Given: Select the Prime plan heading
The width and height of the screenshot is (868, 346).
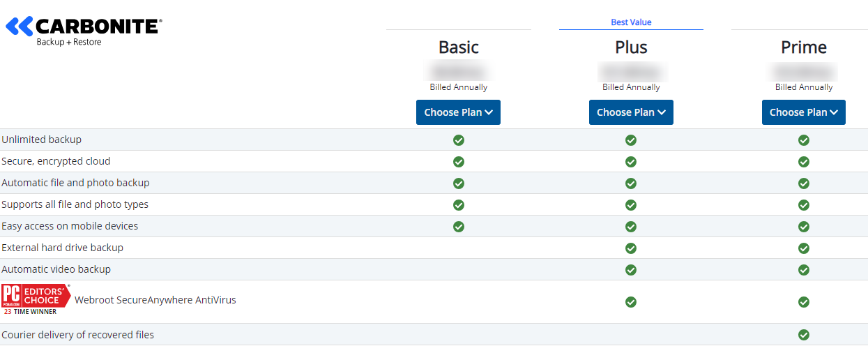Looking at the screenshot, I should point(803,47).
